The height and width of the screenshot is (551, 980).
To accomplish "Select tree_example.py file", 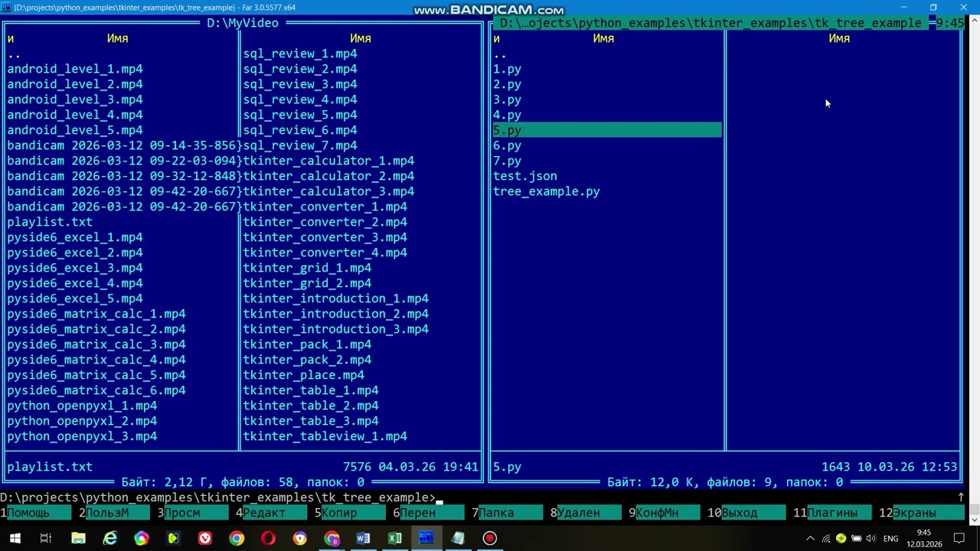I will point(547,191).
